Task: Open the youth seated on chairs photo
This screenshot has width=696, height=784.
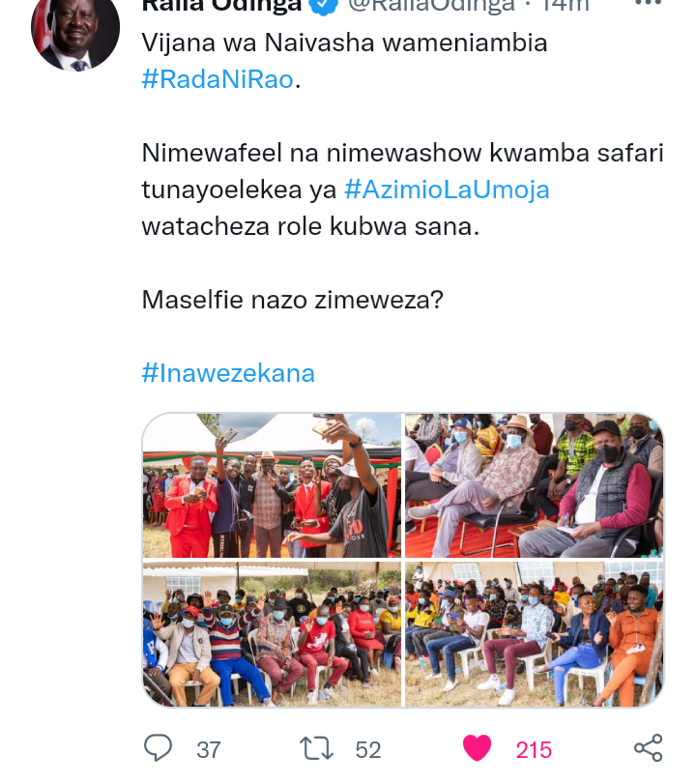Action: pos(534,634)
